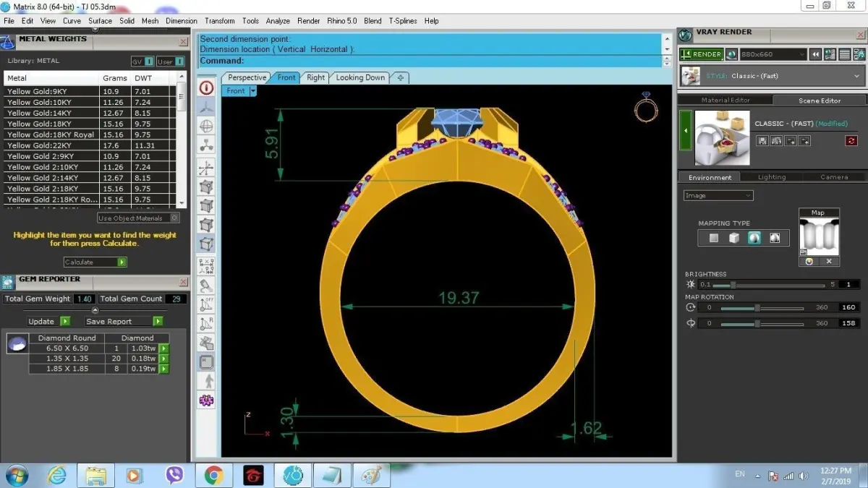This screenshot has width=868, height=488.
Task: Click the round expander below Gem Weight totals
Action: [x=95, y=310]
